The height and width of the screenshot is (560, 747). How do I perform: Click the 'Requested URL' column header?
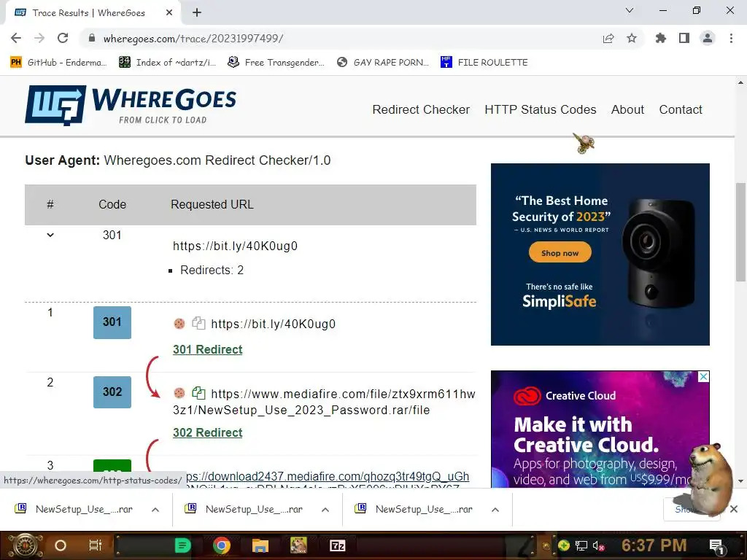[212, 204]
